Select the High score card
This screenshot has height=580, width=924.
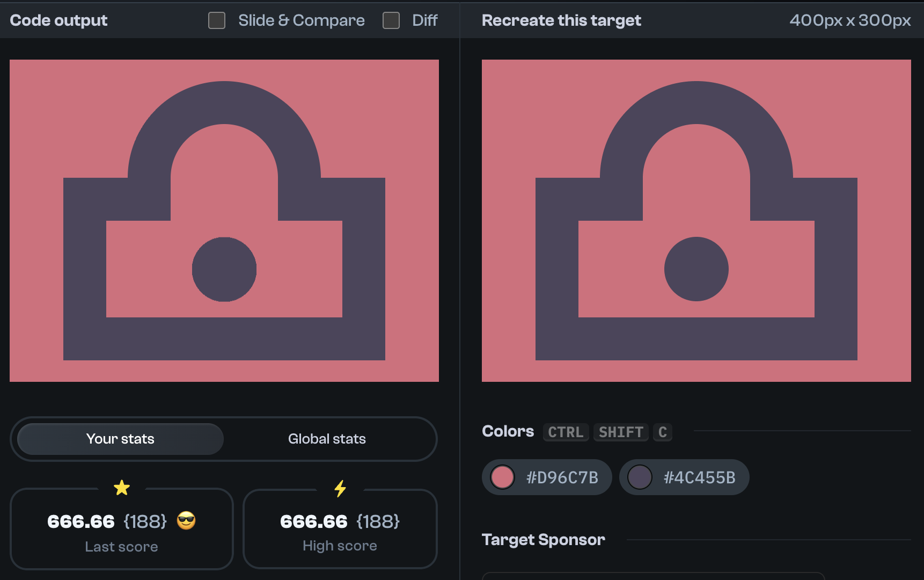tap(340, 529)
